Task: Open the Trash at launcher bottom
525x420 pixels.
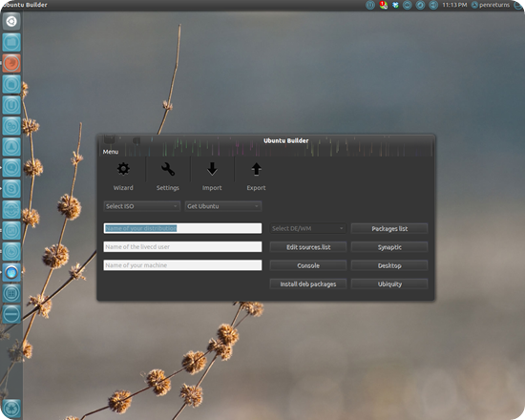Action: coord(11,409)
